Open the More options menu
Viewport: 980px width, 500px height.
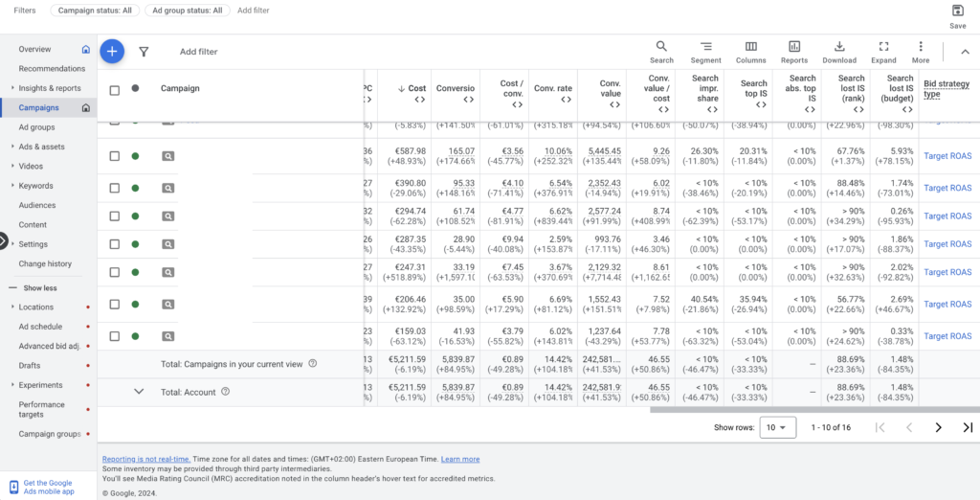[921, 52]
